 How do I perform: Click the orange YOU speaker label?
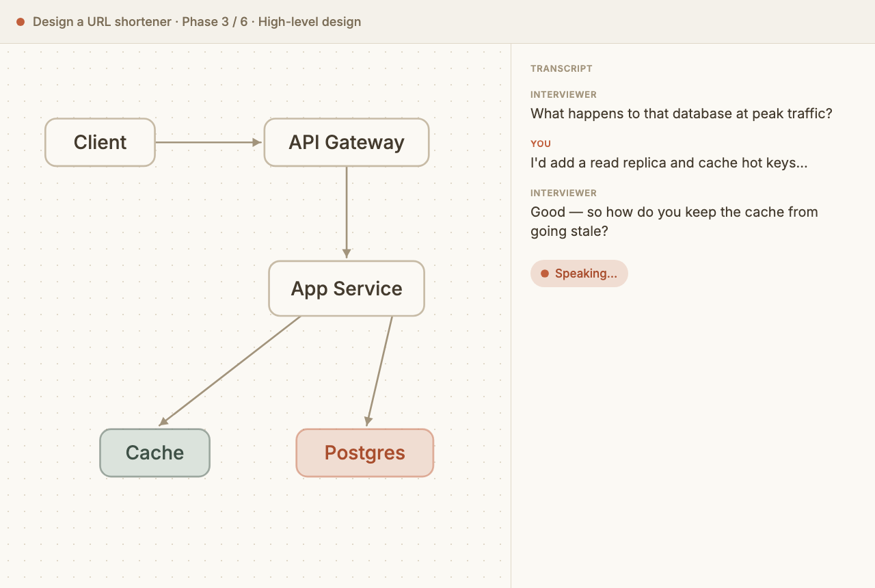point(541,144)
